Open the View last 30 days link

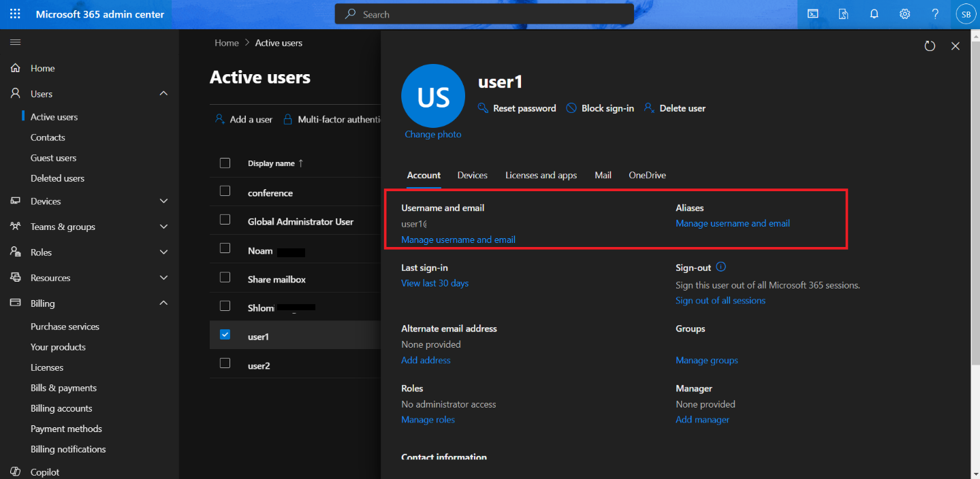coord(434,283)
